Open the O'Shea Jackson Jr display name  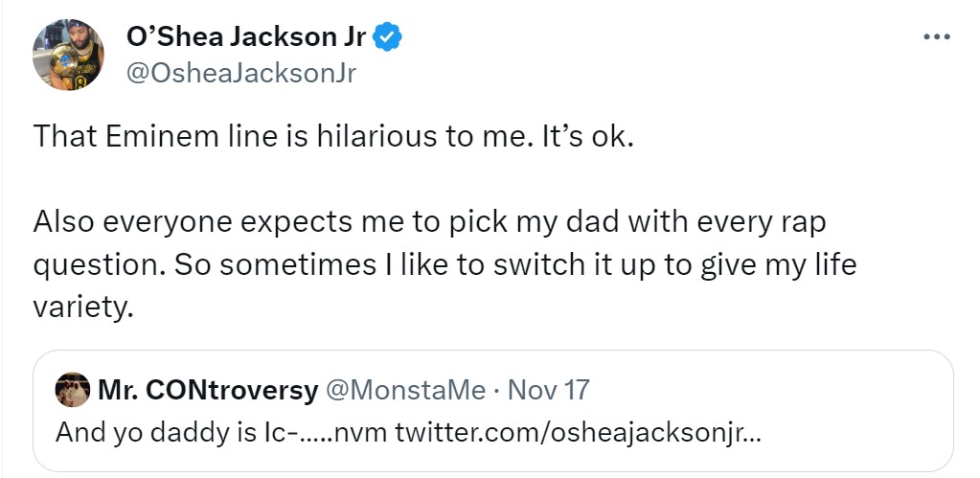245,37
